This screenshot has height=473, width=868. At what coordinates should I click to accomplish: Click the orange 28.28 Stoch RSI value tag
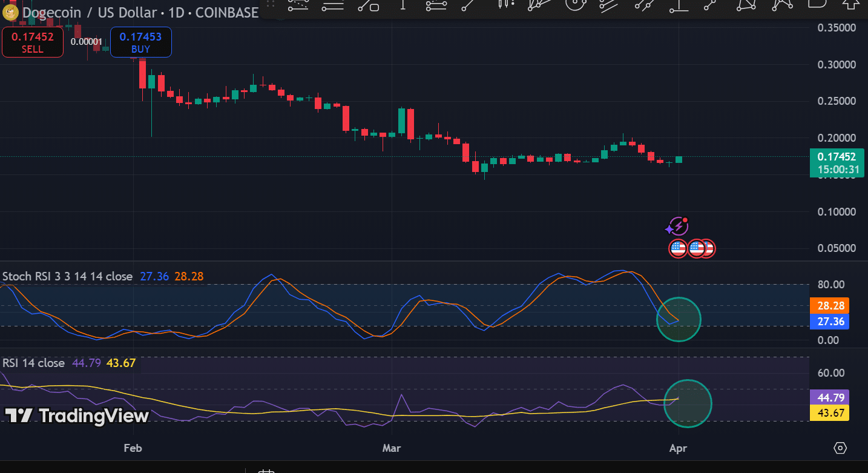pos(829,305)
